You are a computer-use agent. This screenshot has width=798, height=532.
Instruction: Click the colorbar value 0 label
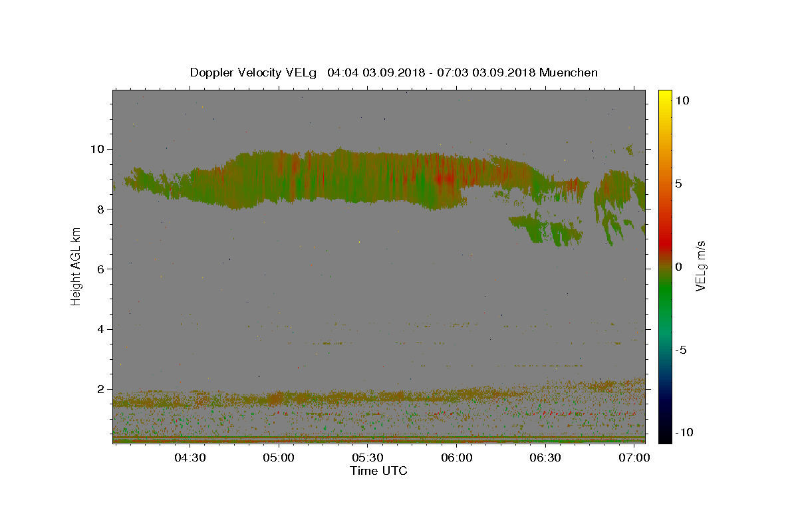(x=678, y=267)
